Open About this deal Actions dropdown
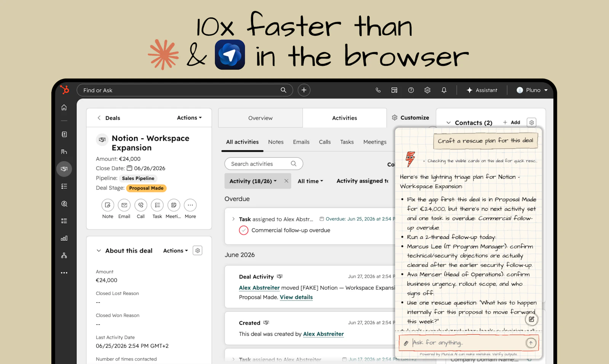Image resolution: width=609 pixels, height=364 pixels. click(175, 251)
